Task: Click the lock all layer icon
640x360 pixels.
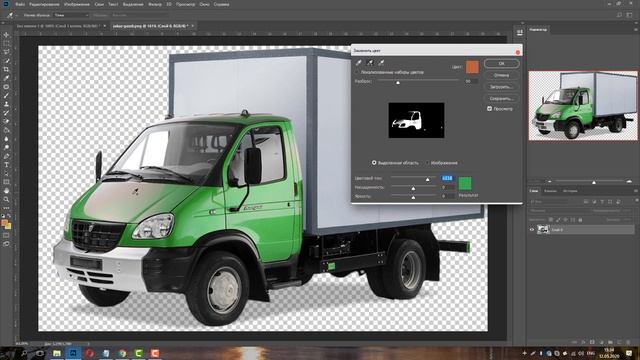Action: click(580, 220)
